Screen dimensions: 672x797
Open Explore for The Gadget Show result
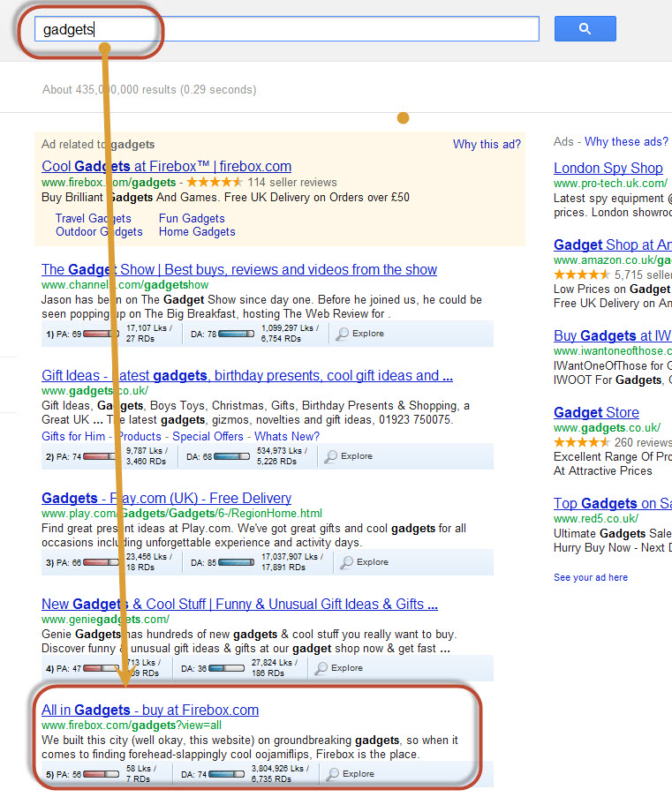(x=360, y=334)
